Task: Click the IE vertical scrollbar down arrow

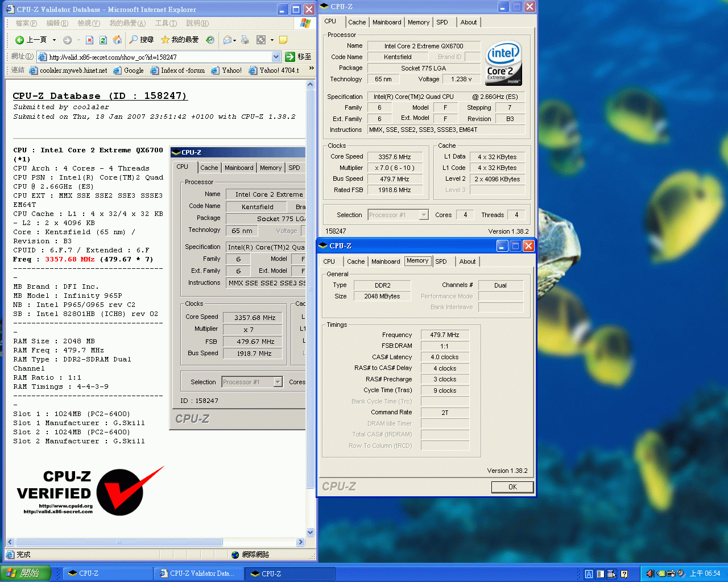Action: pyautogui.click(x=310, y=533)
